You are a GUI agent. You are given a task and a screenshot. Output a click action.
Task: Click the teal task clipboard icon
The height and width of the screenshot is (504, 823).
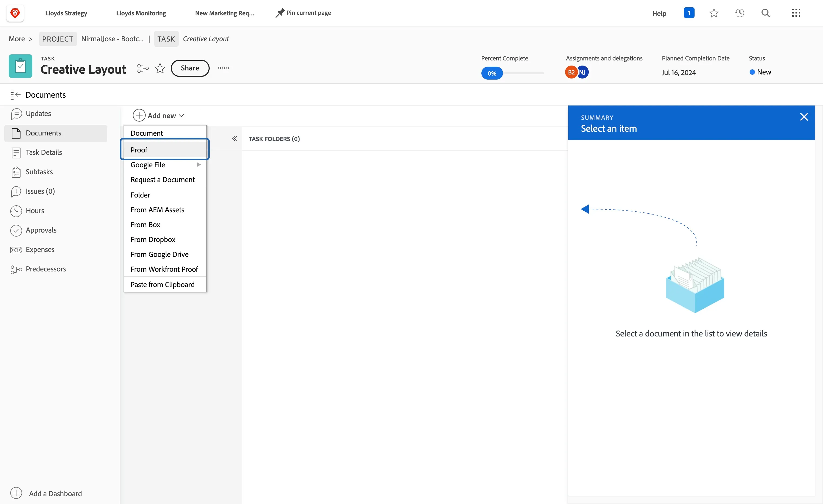coord(21,66)
